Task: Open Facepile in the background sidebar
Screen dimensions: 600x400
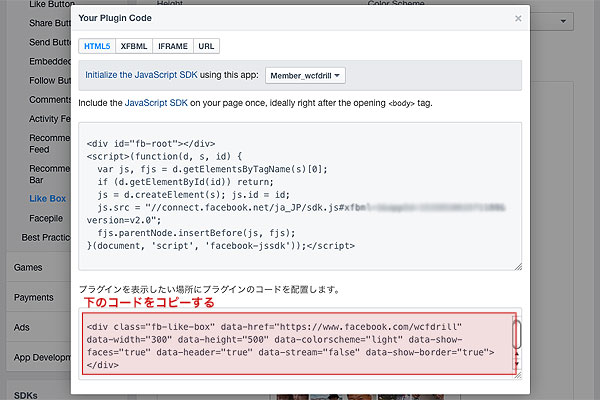Action: [46, 218]
